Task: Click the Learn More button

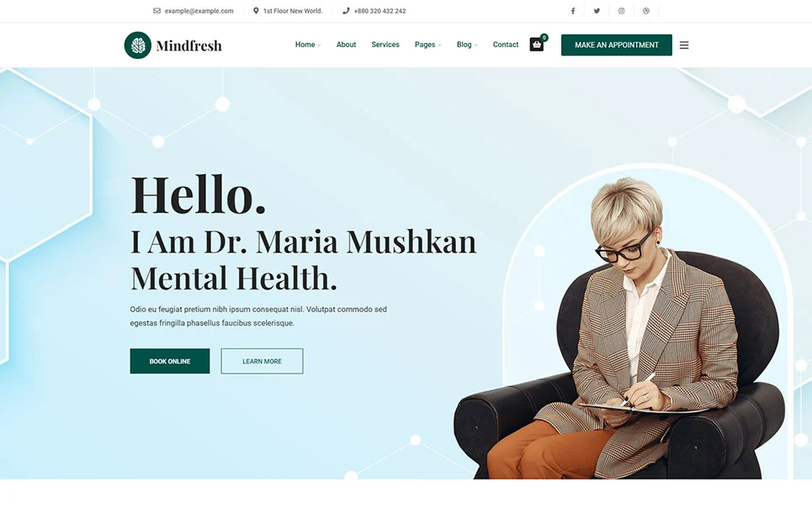Action: [x=262, y=361]
